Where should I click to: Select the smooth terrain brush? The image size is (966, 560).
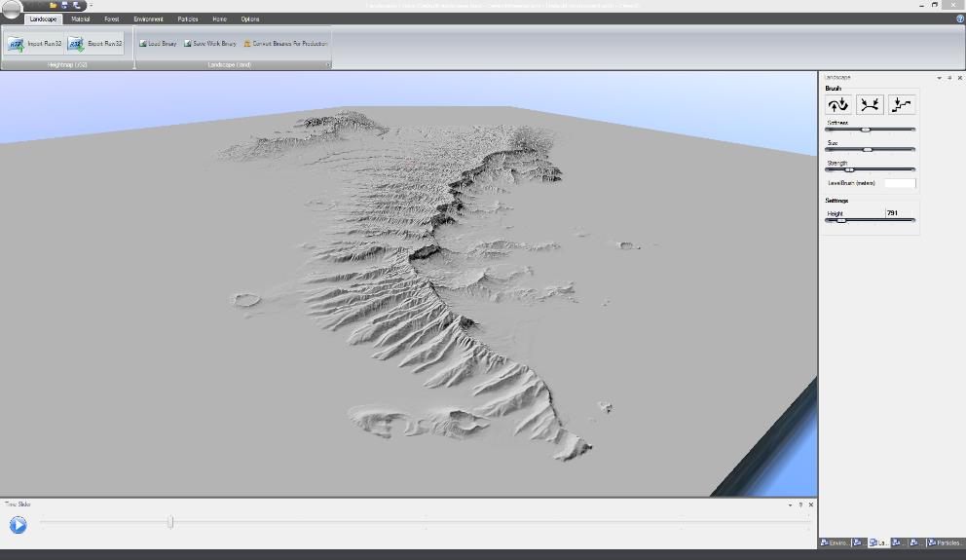(x=870, y=105)
